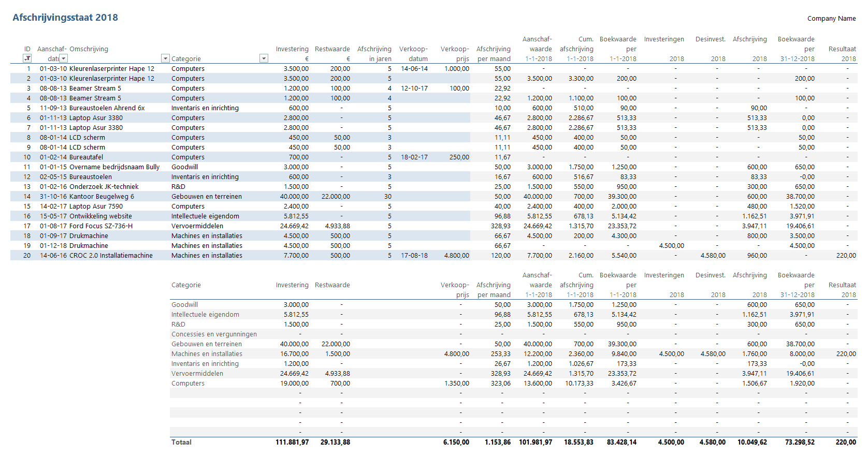Click the Vervoermiddelen category in summary table
The height and width of the screenshot is (457, 868).
pyautogui.click(x=197, y=374)
